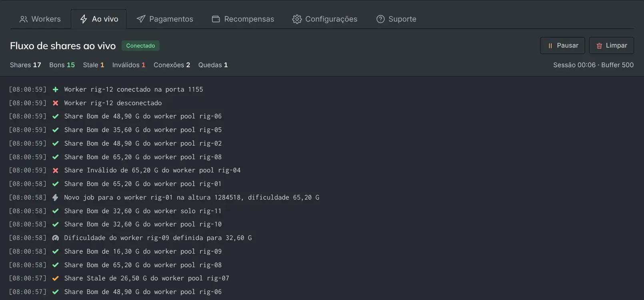The width and height of the screenshot is (644, 300).
Task: Click the Conectado status badge
Action: tap(140, 46)
